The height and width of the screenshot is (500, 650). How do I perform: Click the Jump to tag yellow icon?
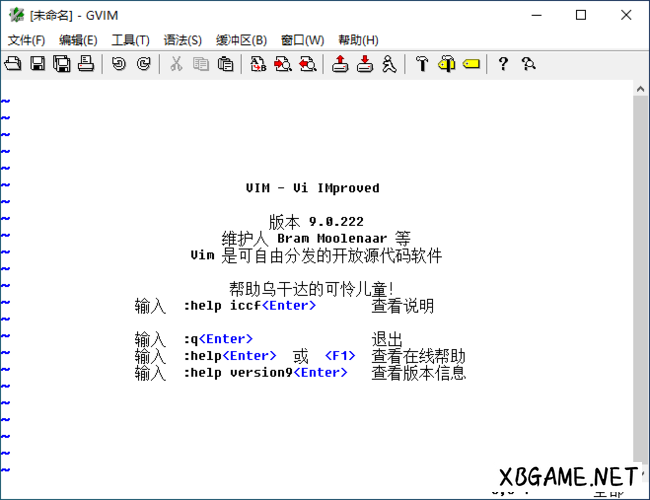tap(471, 64)
